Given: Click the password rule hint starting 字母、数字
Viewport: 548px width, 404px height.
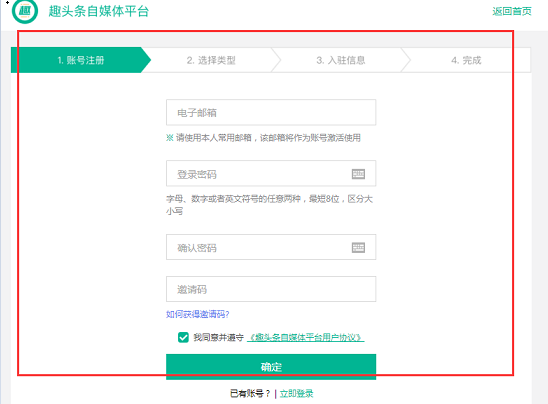Looking at the screenshot, I should pyautogui.click(x=269, y=205).
